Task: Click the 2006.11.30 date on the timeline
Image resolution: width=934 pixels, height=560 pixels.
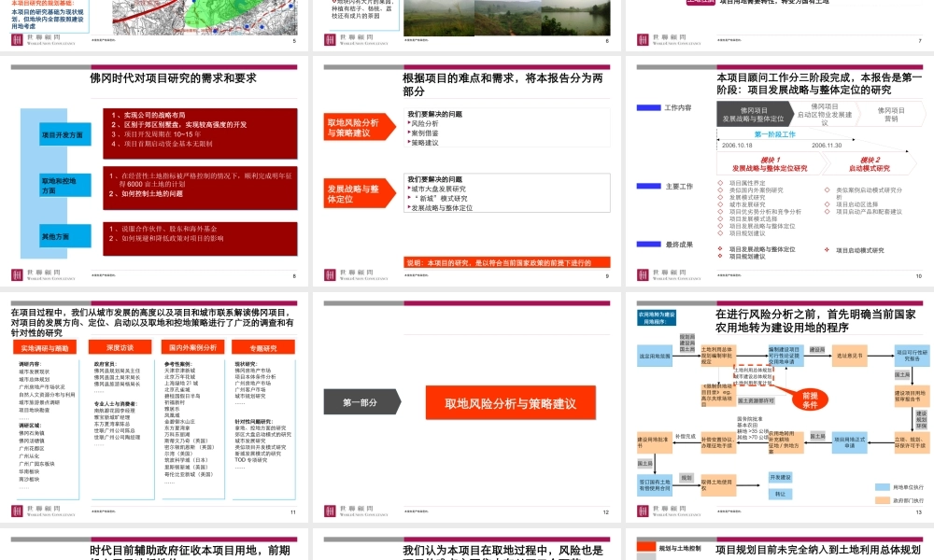Action: [827, 146]
